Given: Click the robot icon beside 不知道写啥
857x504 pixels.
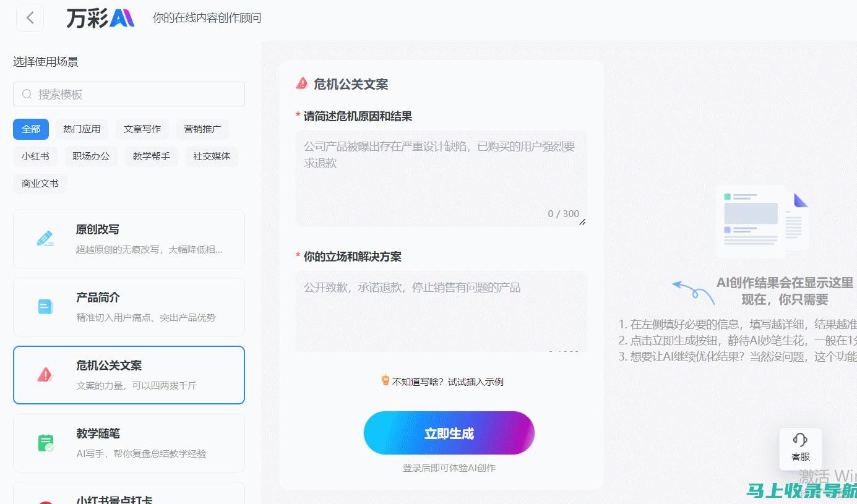Looking at the screenshot, I should [385, 380].
